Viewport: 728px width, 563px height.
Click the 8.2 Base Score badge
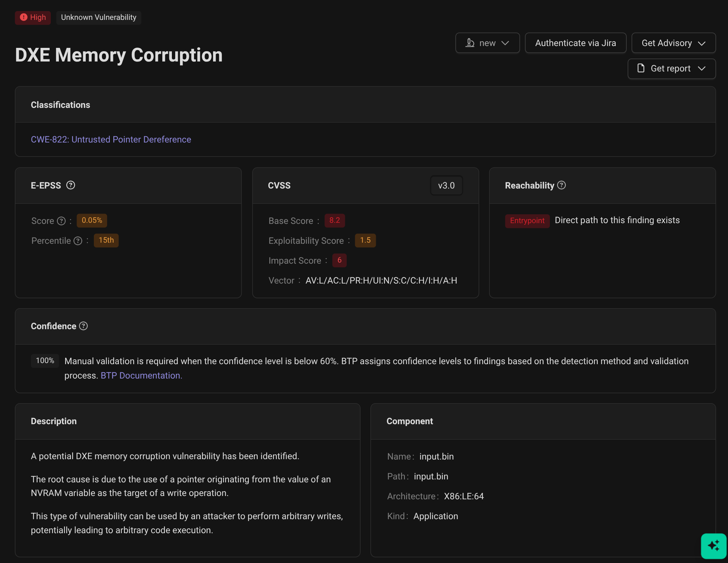click(x=334, y=221)
